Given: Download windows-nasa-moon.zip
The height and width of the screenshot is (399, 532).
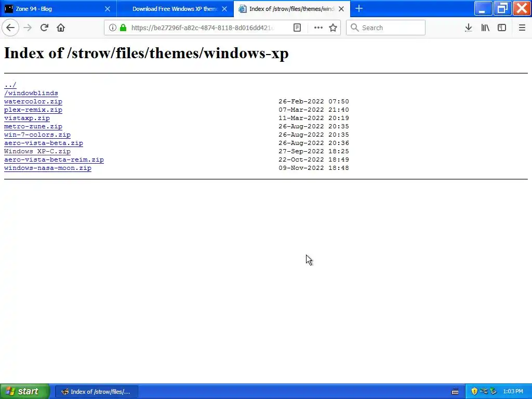Looking at the screenshot, I should coord(48,168).
